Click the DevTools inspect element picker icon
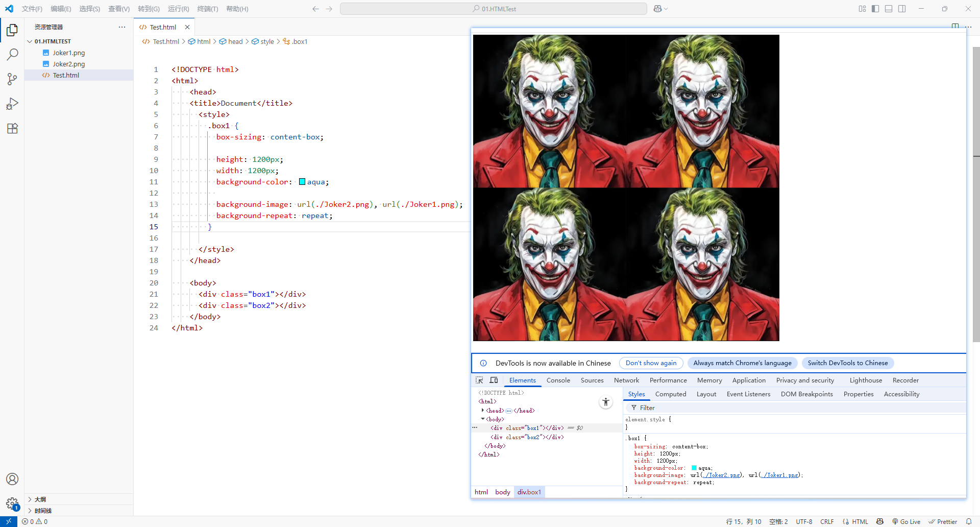This screenshot has width=980, height=527. click(479, 380)
